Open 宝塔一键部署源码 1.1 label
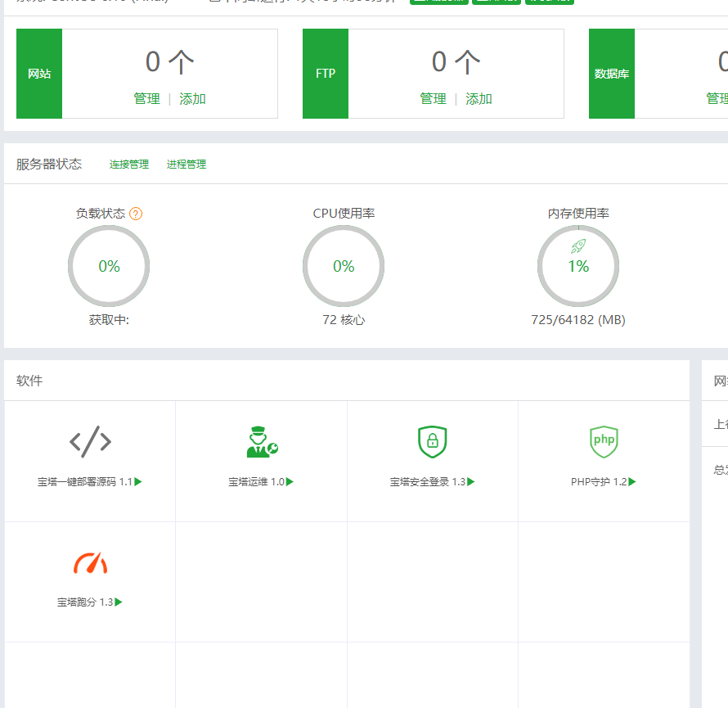The image size is (728, 708). [85, 482]
